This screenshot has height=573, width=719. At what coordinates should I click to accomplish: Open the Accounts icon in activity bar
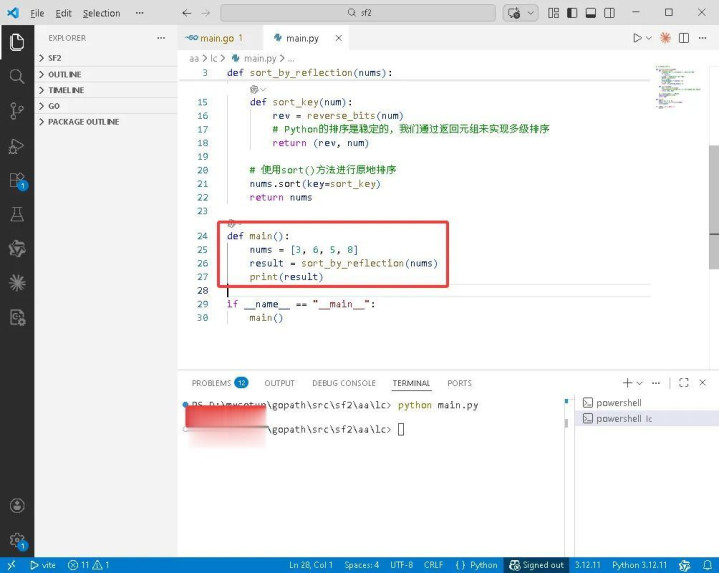click(x=16, y=506)
